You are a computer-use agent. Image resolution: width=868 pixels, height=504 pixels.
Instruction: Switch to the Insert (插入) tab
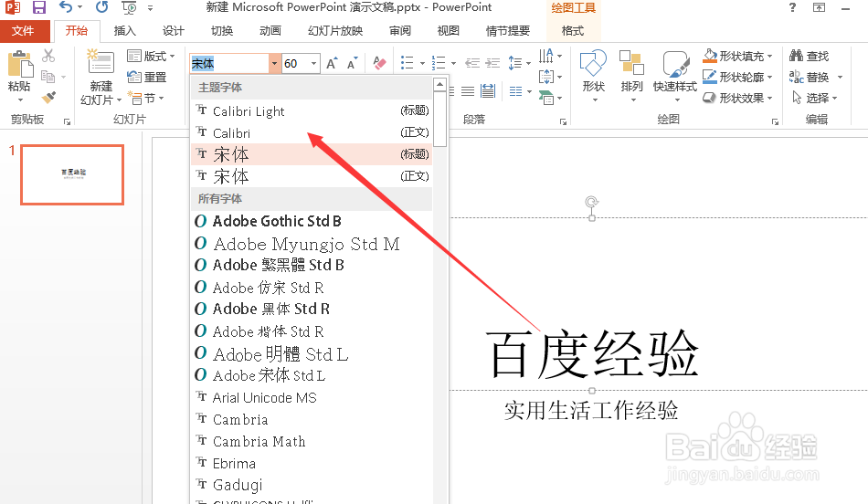tap(124, 31)
